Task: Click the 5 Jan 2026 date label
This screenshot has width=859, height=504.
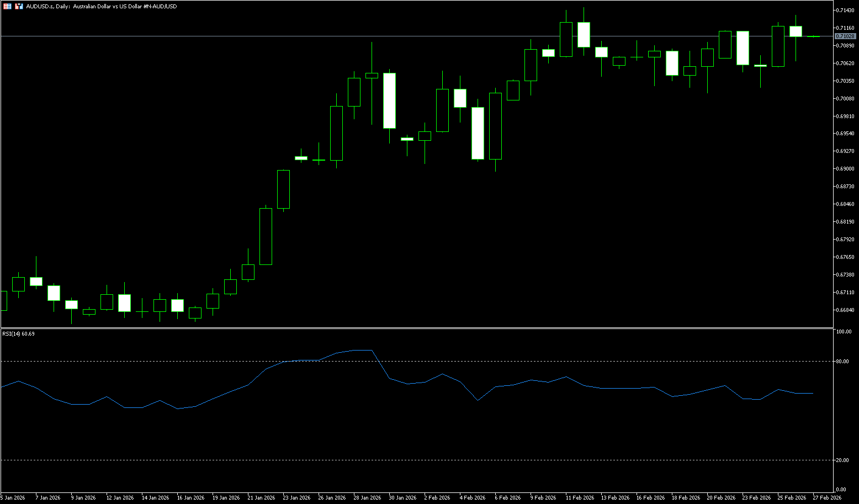Action: pyautogui.click(x=13, y=498)
